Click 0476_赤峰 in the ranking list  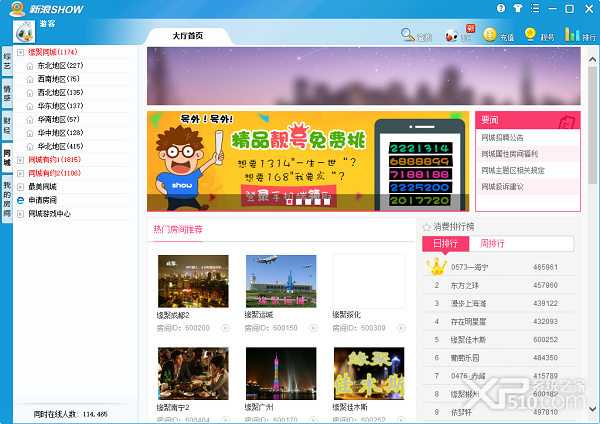[468, 376]
